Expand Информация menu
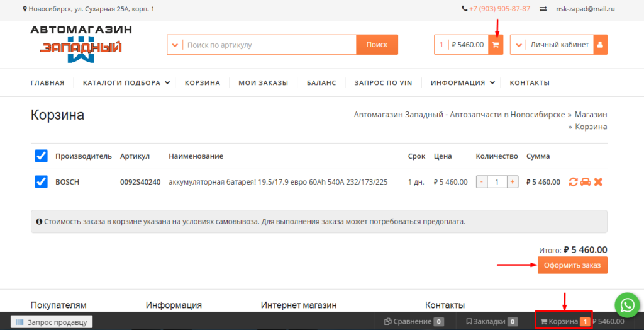The image size is (644, 330). tap(463, 82)
